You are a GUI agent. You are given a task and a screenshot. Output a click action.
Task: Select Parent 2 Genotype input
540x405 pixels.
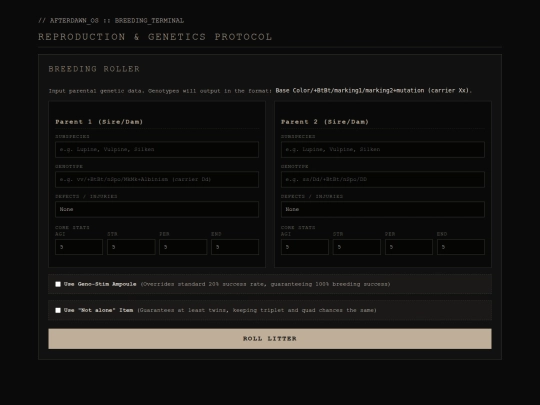[383, 179]
